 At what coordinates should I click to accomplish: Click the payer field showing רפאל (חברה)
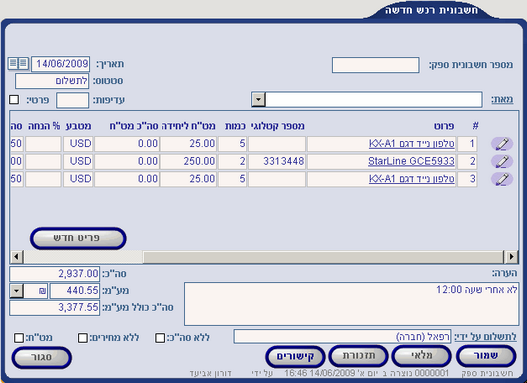pos(342,337)
